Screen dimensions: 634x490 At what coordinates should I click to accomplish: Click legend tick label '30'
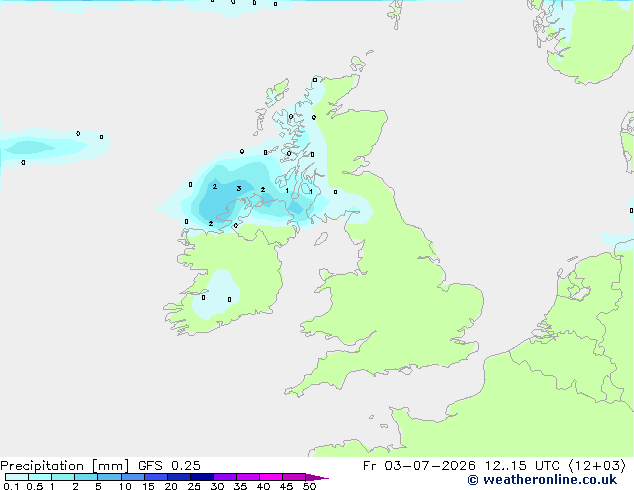pyautogui.click(x=217, y=486)
